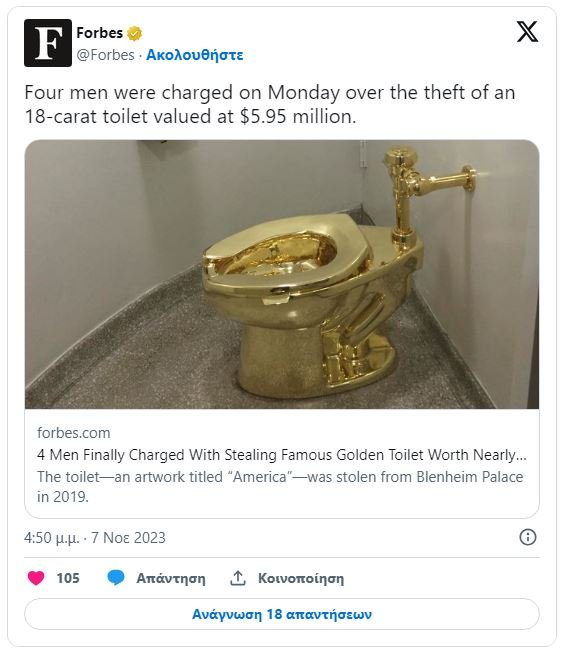Image resolution: width=566 pixels, height=657 pixels.
Task: Like the tweet with the heart icon
Action: pos(36,578)
